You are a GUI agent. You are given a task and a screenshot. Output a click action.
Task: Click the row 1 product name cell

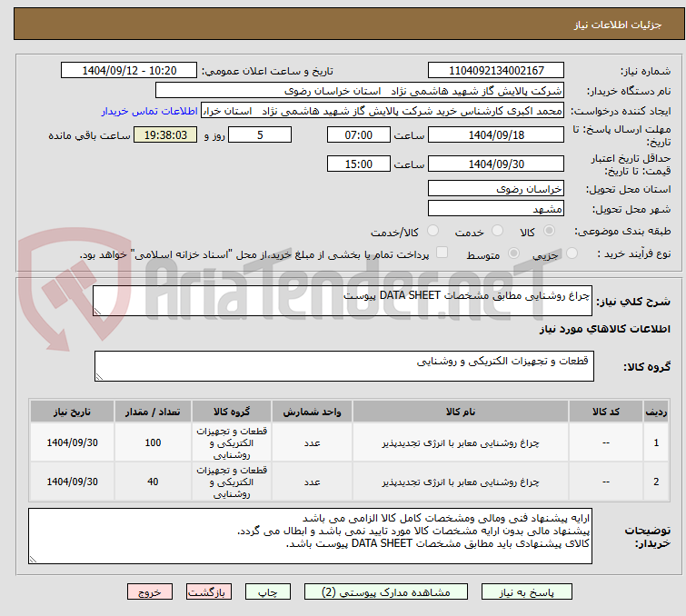pos(461,442)
